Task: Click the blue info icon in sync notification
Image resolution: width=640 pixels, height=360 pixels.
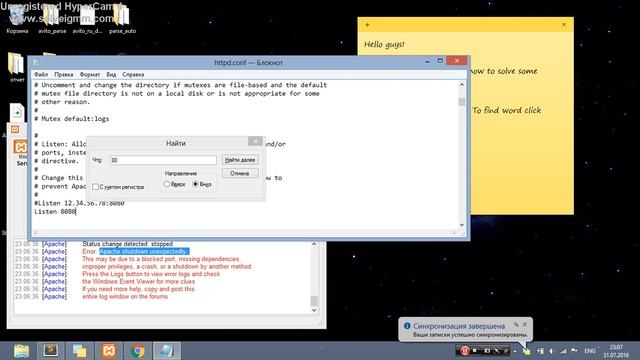Action: (x=407, y=326)
